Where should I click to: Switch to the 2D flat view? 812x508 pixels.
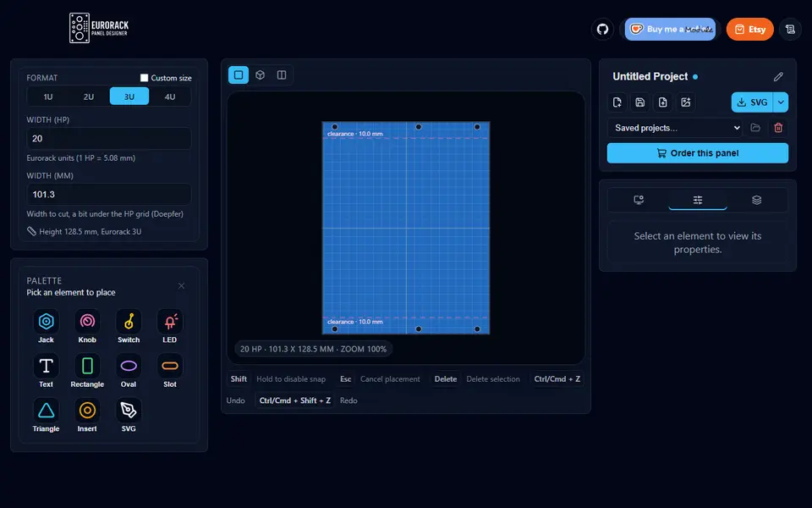click(239, 75)
